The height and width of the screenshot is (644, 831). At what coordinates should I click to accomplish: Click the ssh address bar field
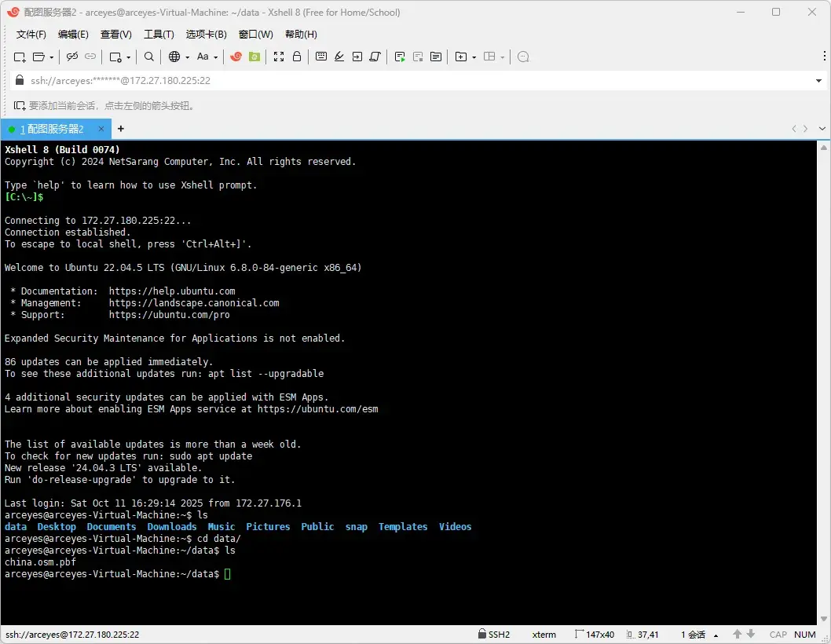[314, 79]
